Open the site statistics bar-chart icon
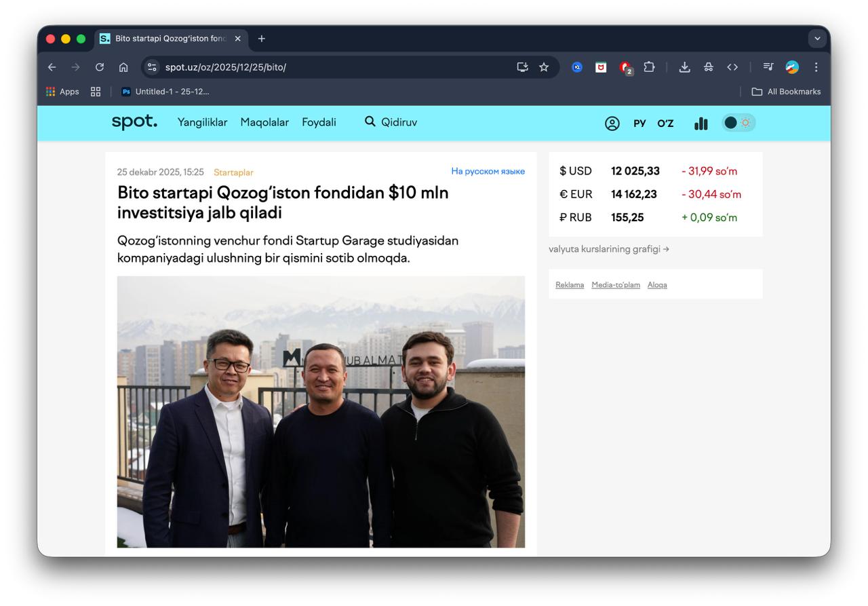Viewport: 868px width, 606px height. [x=701, y=123]
